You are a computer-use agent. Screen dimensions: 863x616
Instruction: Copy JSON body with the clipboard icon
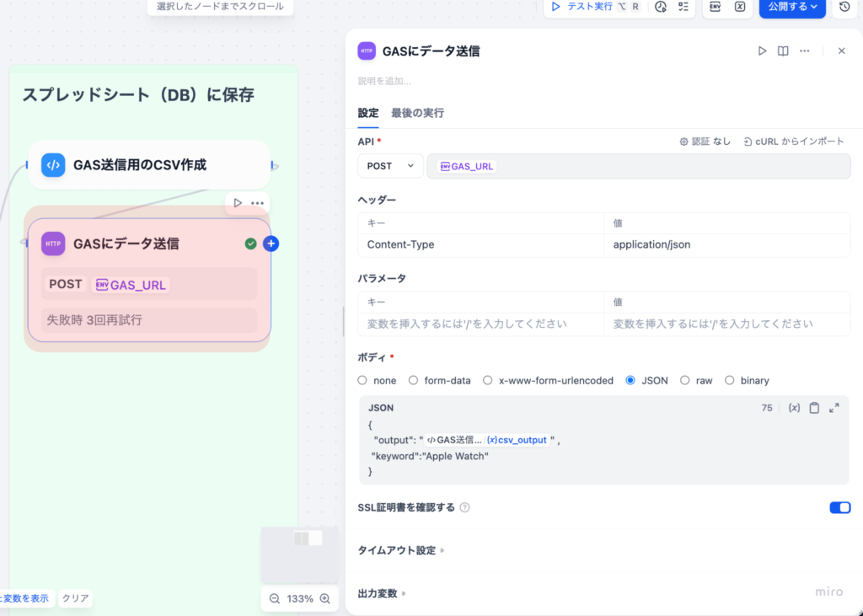click(x=814, y=408)
